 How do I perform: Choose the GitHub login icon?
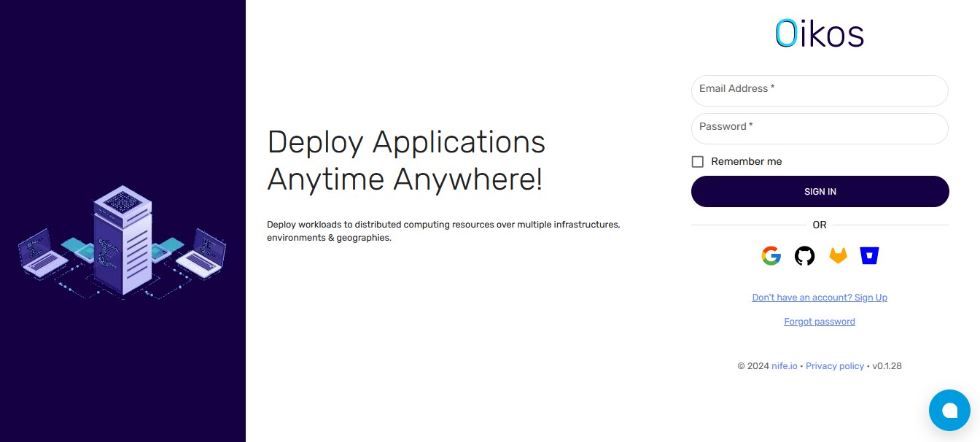tap(804, 256)
